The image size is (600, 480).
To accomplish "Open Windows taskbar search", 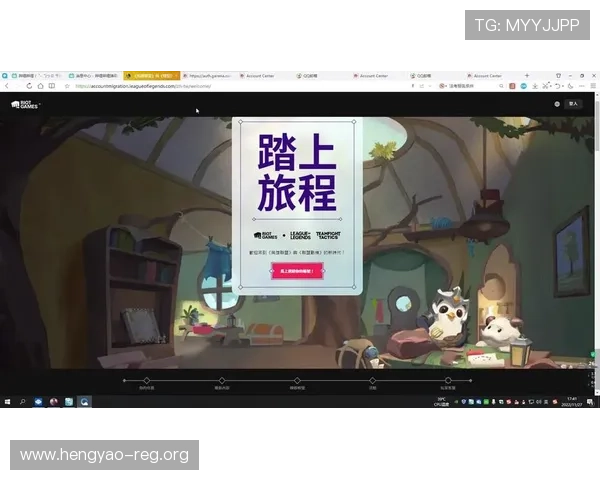I will coord(23,402).
